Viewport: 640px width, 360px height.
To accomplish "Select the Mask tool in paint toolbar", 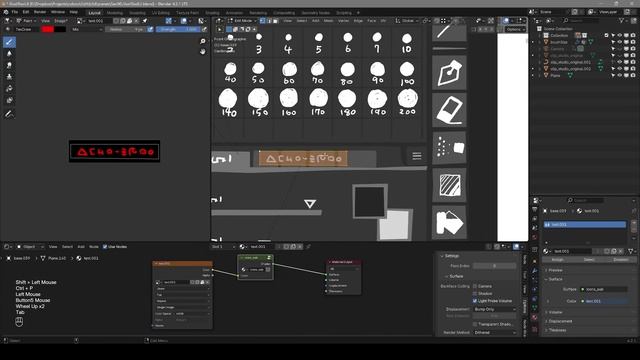I will 9,100.
